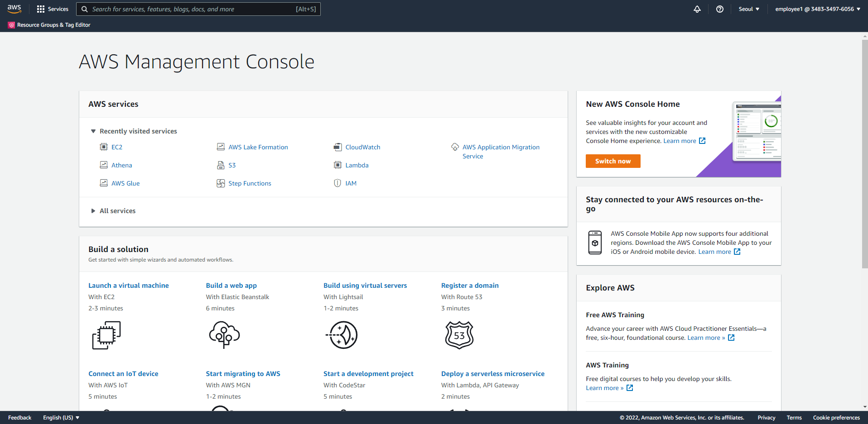
Task: Click the IAM shield icon
Action: (338, 183)
